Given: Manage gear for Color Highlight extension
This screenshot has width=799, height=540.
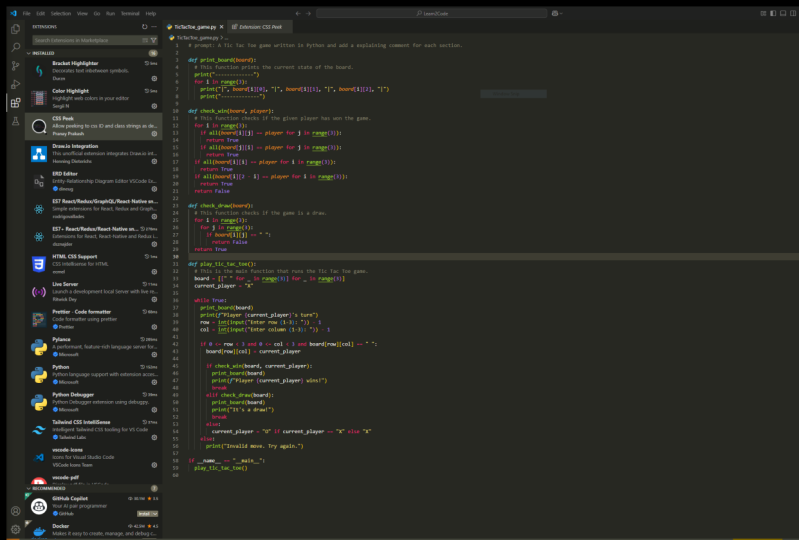Looking at the screenshot, I should 154,106.
